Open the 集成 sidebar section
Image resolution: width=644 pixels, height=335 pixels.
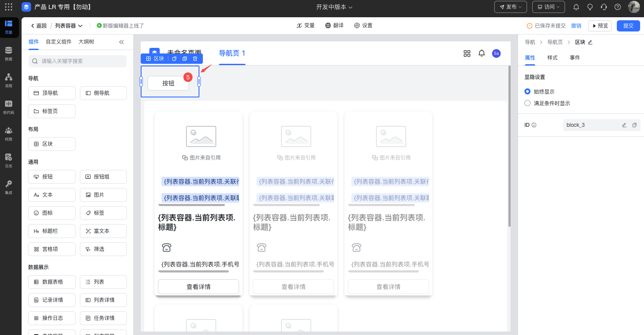click(x=9, y=187)
